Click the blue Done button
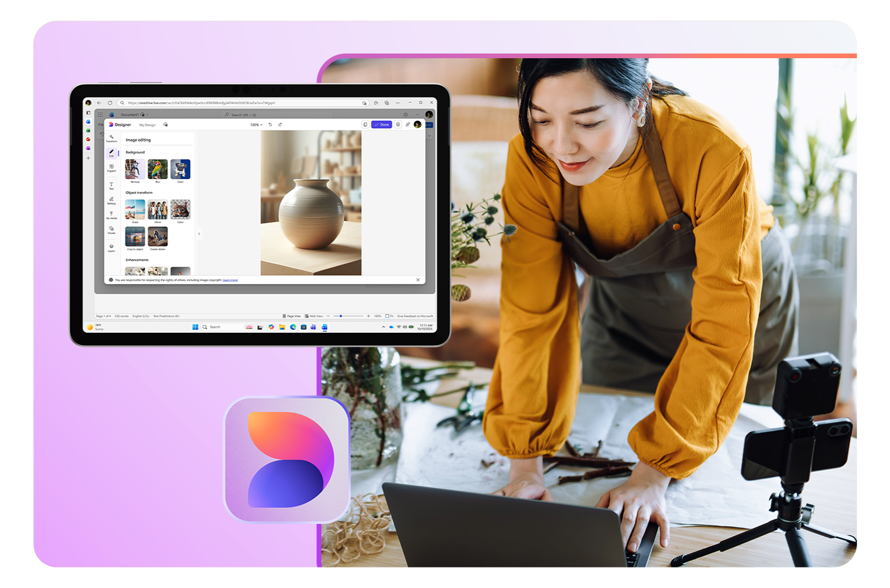This screenshot has width=890, height=588. (x=382, y=125)
